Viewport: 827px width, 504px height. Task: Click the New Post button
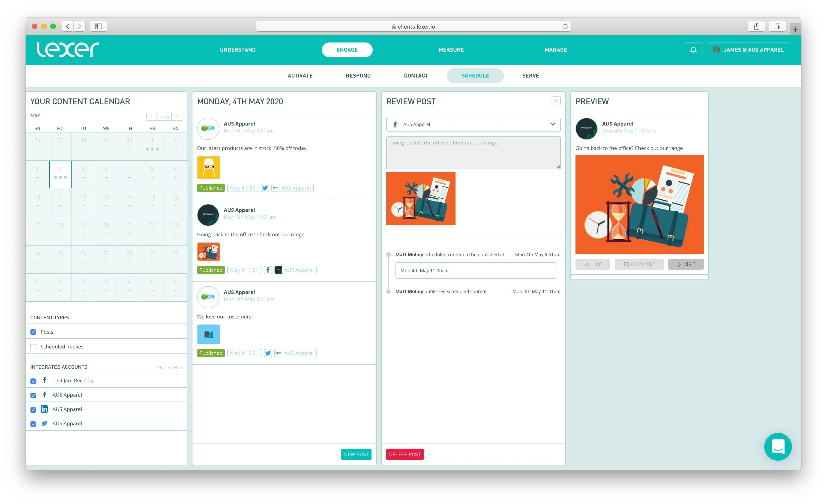356,454
